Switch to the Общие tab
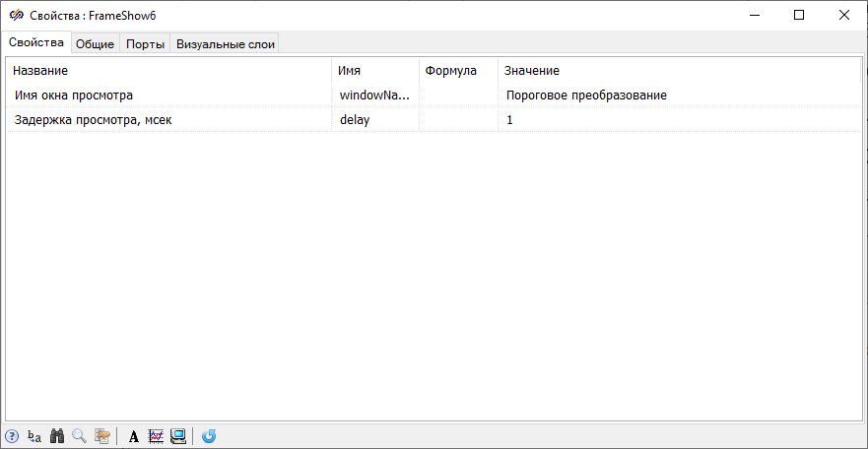This screenshot has height=449, width=868. tap(96, 44)
